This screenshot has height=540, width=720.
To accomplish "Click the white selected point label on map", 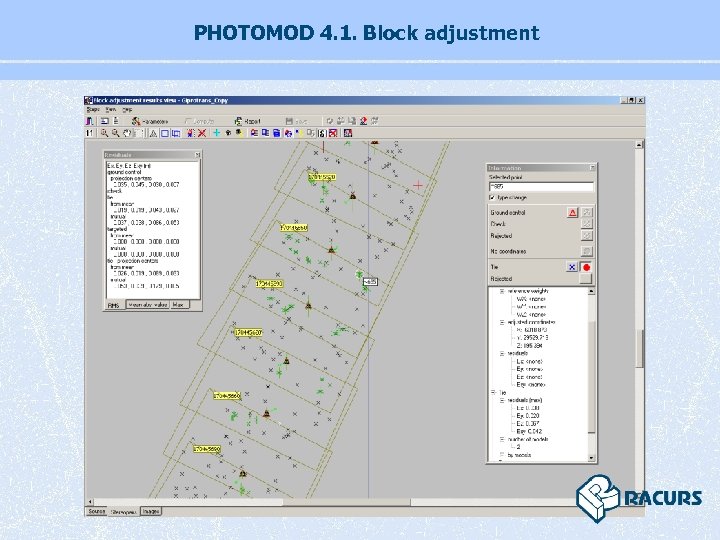I will tap(370, 282).
